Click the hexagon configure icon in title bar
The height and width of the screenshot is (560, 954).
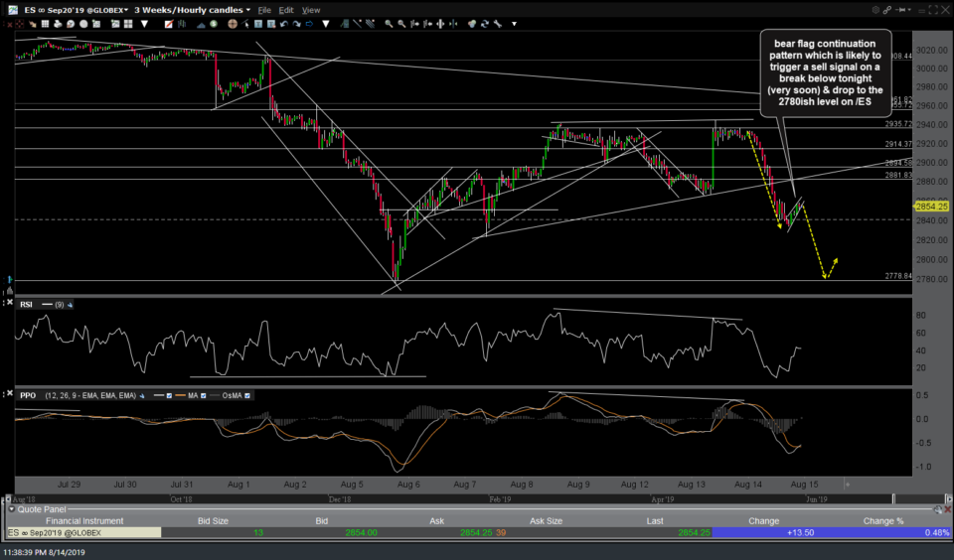pyautogui.click(x=875, y=10)
